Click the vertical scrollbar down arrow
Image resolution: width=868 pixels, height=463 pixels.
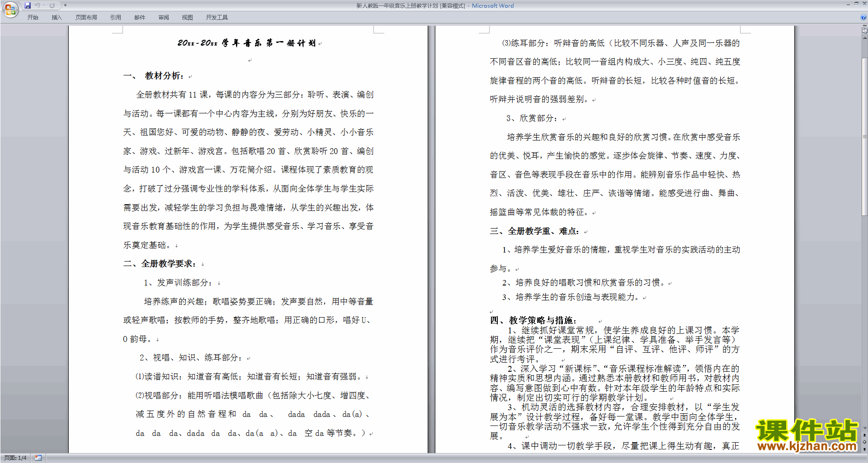(864, 428)
